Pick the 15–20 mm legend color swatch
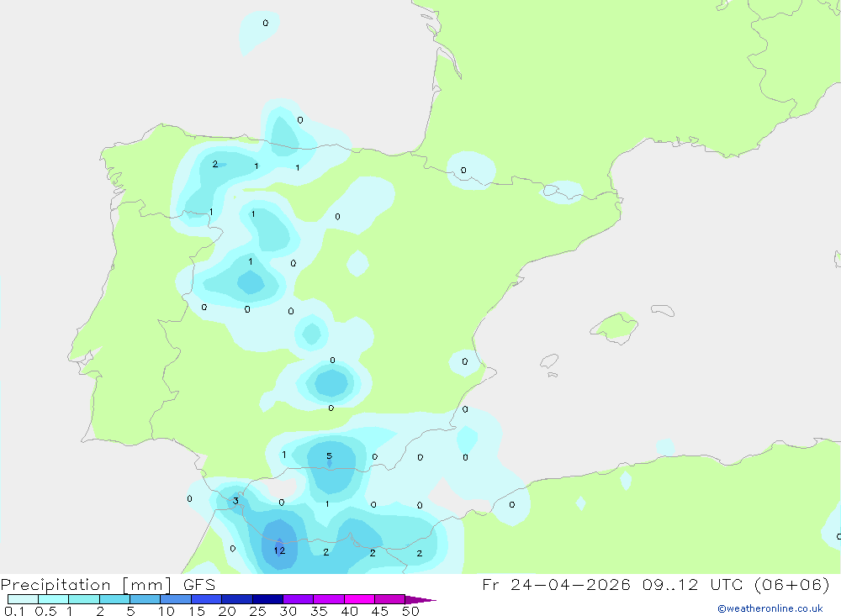 (x=206, y=599)
